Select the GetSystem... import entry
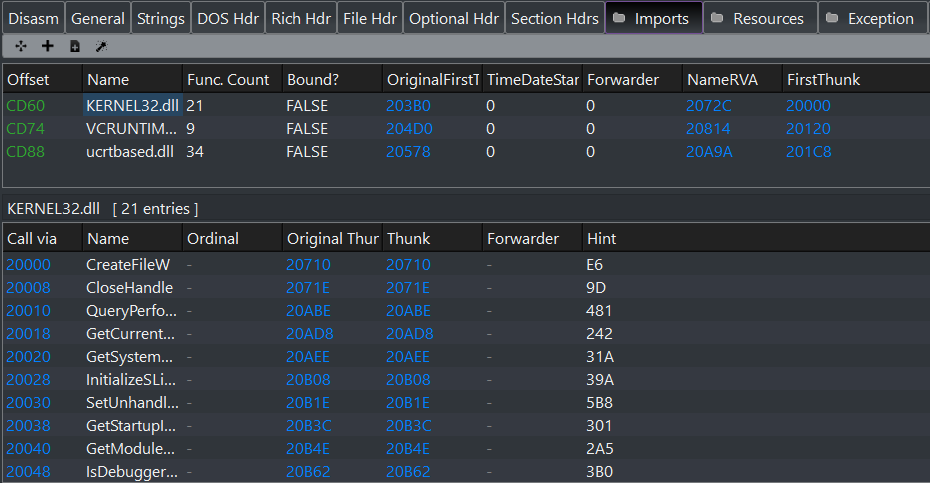Image resolution: width=930 pixels, height=483 pixels. (466, 357)
